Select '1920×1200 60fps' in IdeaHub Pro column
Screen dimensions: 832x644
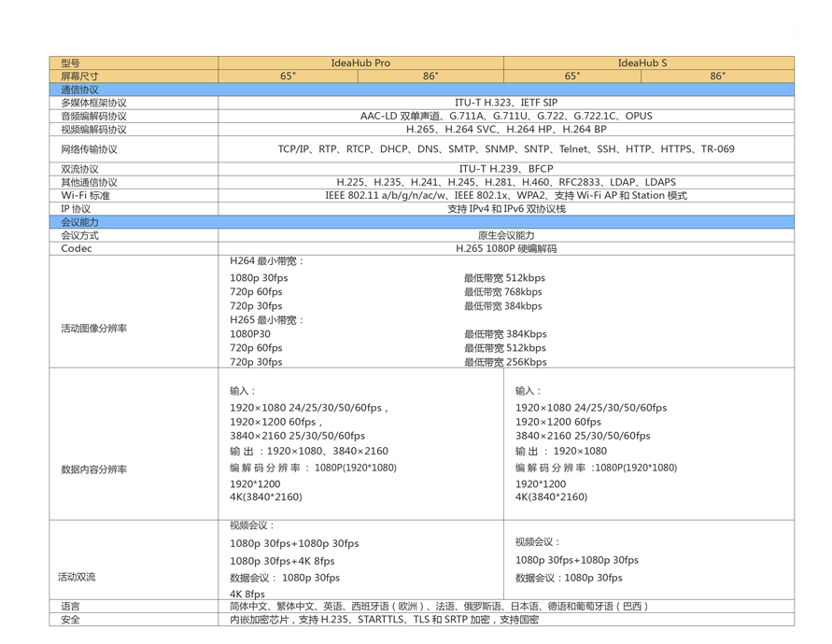(x=275, y=422)
